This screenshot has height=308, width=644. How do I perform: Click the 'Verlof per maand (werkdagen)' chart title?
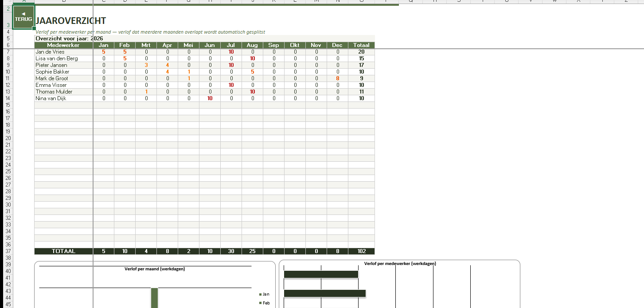pos(155,269)
